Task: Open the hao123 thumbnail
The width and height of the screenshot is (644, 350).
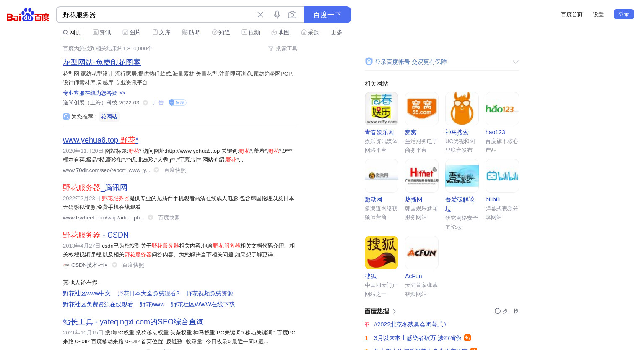Action: click(502, 109)
